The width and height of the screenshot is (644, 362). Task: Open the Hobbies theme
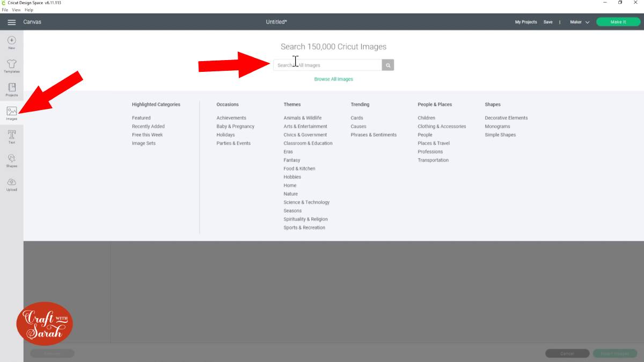(x=292, y=177)
